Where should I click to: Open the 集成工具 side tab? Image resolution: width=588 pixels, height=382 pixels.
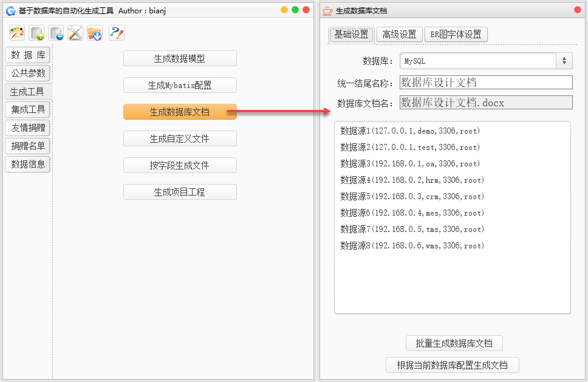pos(27,109)
